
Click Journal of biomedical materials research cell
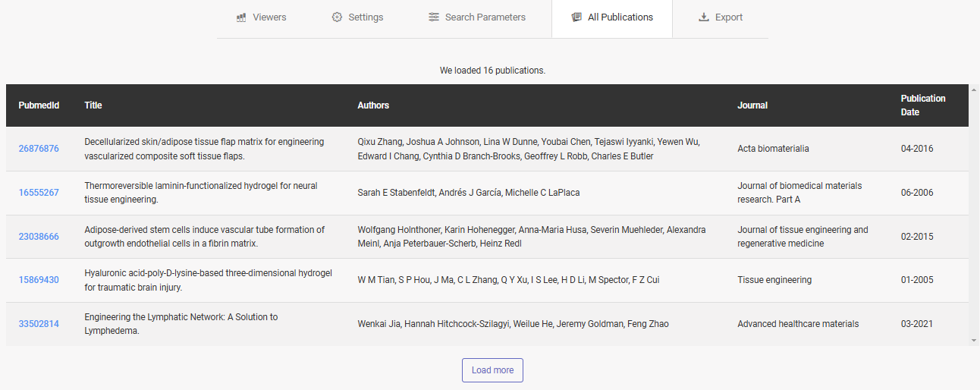799,193
